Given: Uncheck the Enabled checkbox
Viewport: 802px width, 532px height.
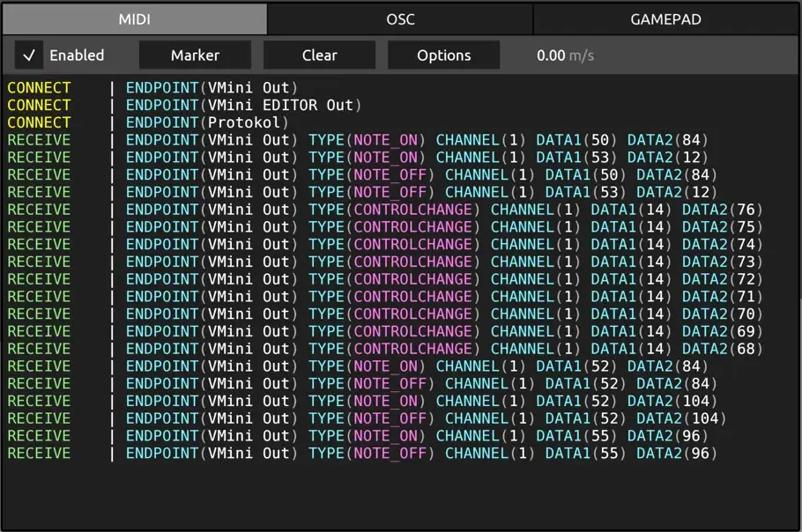Looking at the screenshot, I should pos(28,55).
